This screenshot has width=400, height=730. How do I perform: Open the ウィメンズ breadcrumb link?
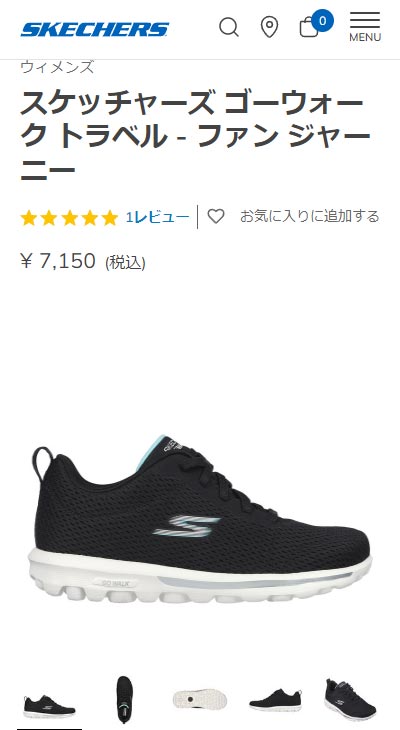[57, 67]
